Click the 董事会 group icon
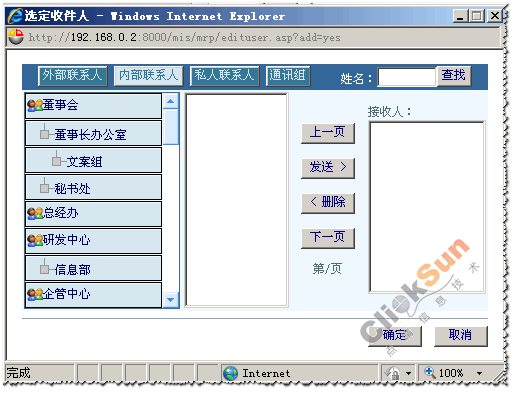This screenshot has width=518, height=395. [35, 105]
